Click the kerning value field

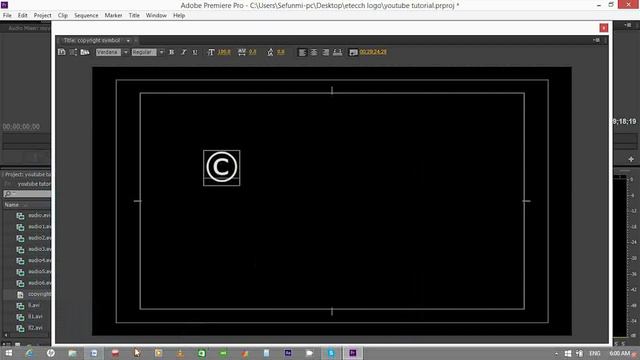tap(252, 52)
